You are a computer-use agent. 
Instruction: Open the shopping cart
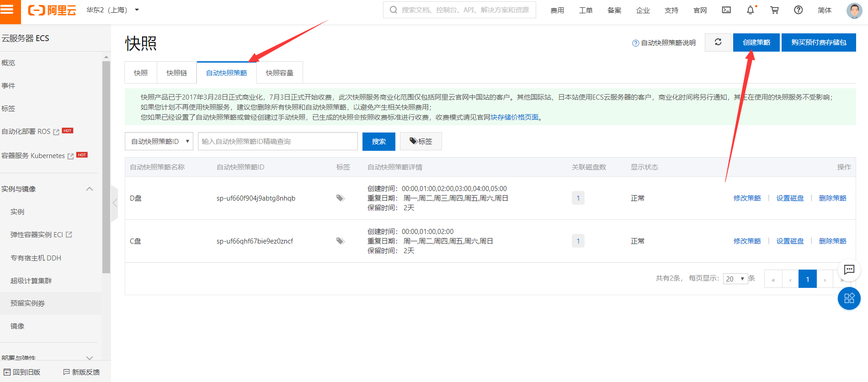(x=774, y=10)
